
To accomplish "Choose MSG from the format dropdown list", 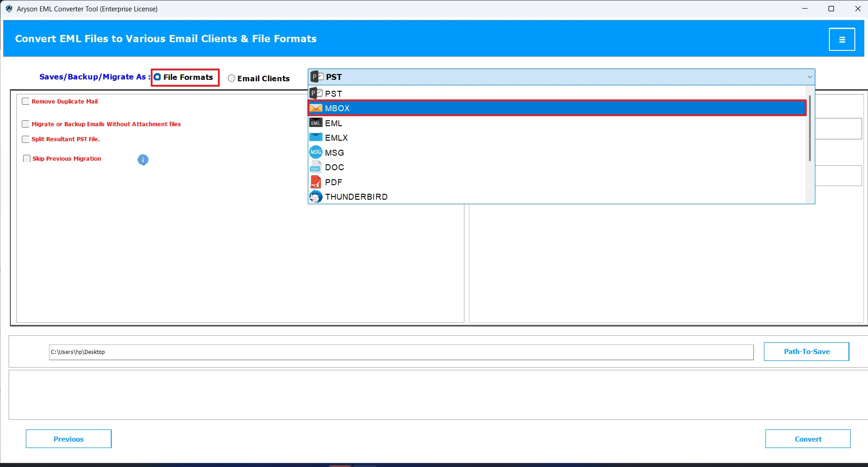I will click(x=557, y=152).
